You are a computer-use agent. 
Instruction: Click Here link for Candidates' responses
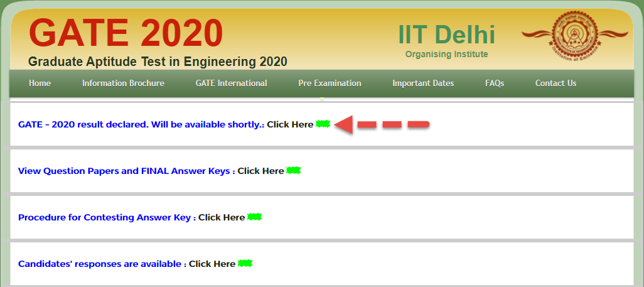[x=212, y=264]
